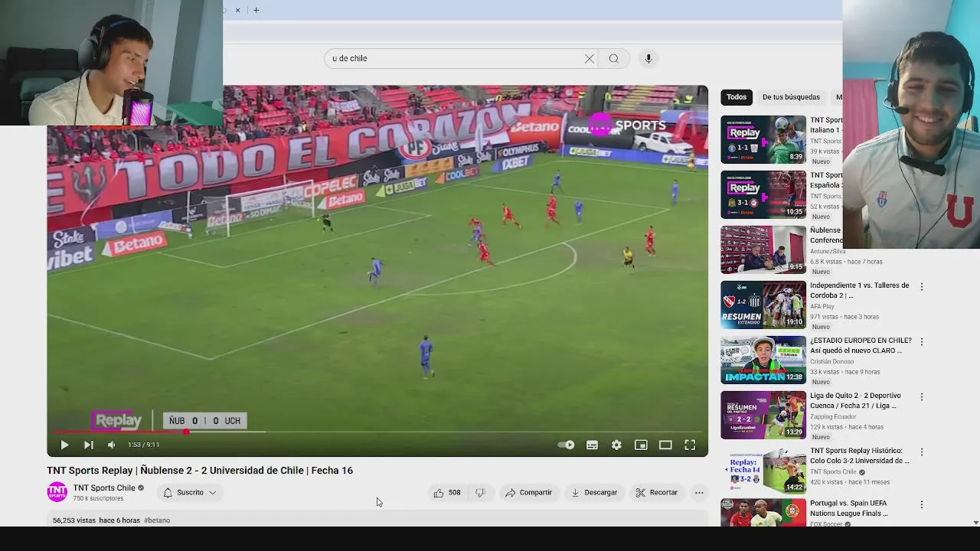Open more actions menu beside Recortar
Image resolution: width=980 pixels, height=551 pixels.
point(699,493)
